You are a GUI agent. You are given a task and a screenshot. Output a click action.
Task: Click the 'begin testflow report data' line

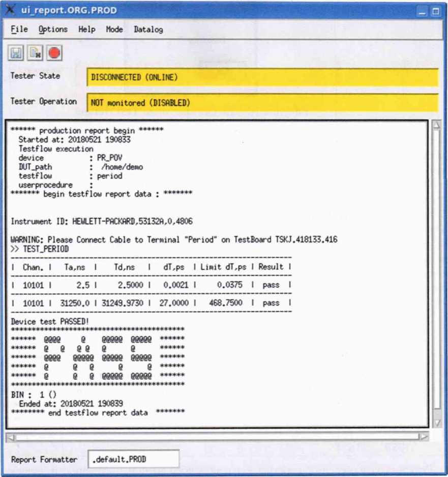[101, 194]
